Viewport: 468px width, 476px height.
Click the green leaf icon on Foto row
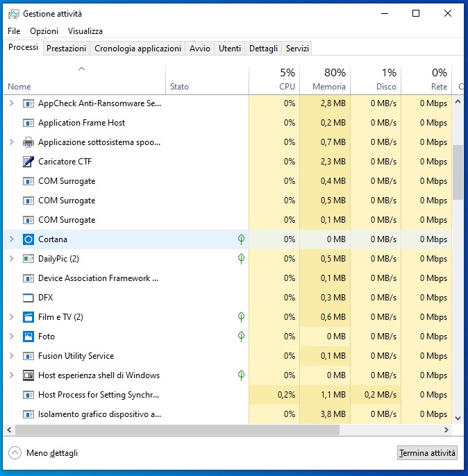click(x=241, y=337)
